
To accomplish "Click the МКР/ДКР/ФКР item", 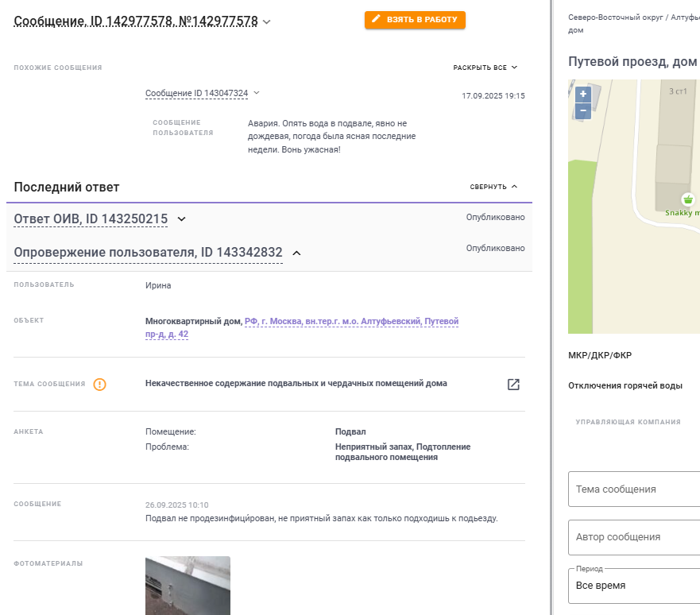I will tap(600, 355).
